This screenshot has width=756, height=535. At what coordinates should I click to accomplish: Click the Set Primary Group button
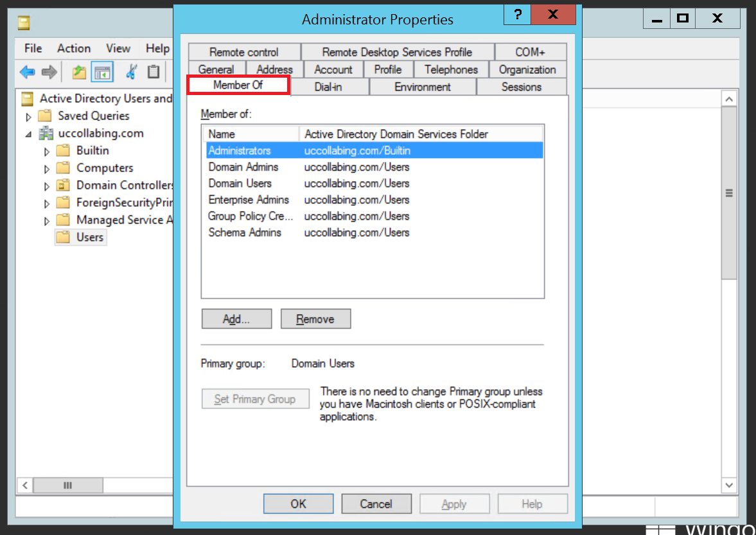click(x=255, y=399)
